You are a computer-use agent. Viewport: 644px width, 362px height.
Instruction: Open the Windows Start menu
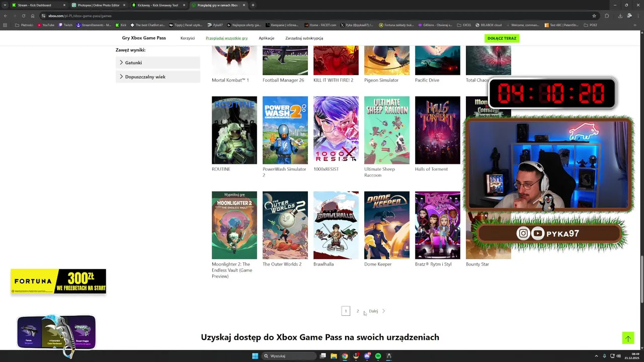pyautogui.click(x=255, y=356)
